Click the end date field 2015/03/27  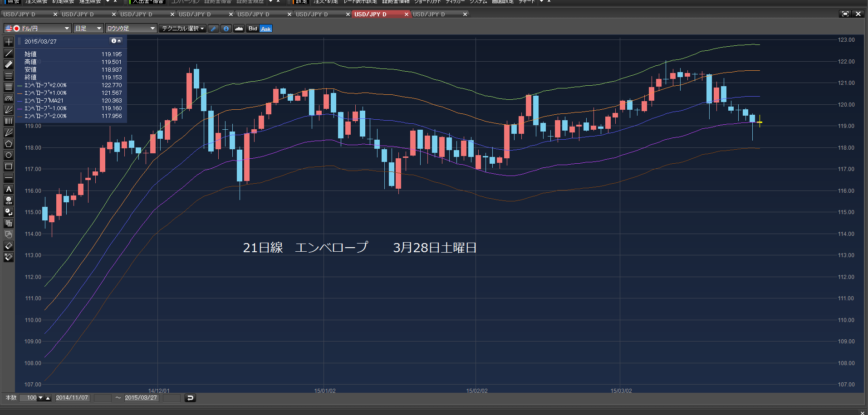click(x=141, y=398)
